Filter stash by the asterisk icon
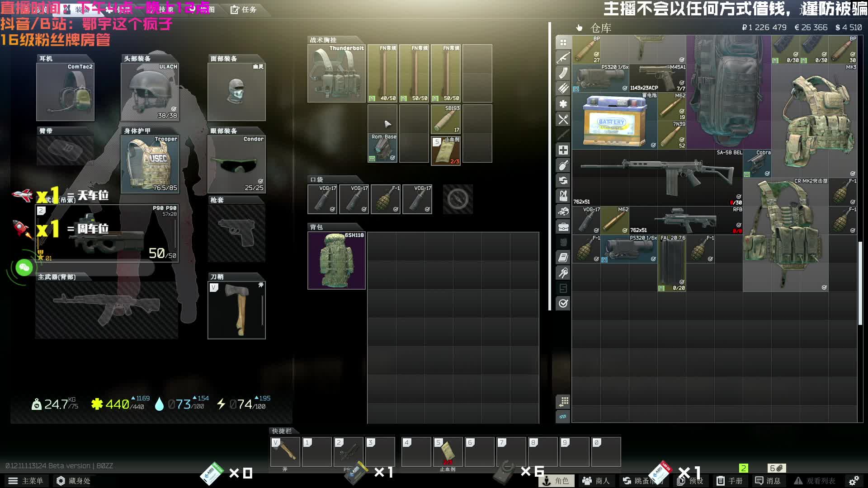The width and height of the screenshot is (868, 488). point(563,104)
